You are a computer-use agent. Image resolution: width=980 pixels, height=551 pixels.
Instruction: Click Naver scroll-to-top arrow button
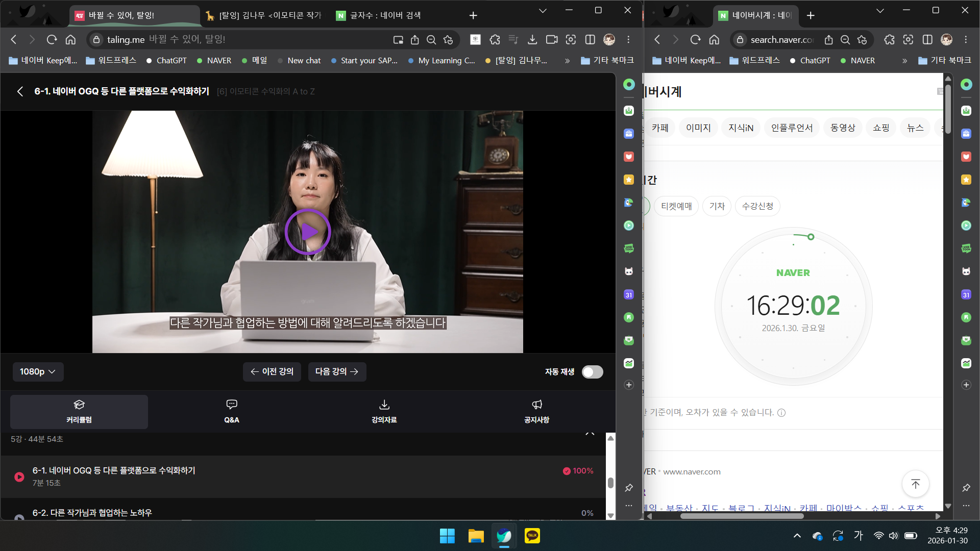[915, 484]
